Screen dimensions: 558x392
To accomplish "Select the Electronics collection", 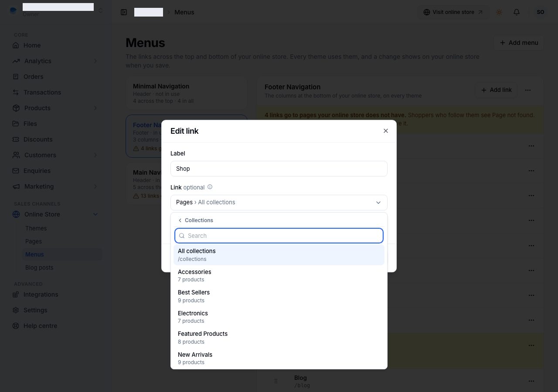I will [x=279, y=317].
